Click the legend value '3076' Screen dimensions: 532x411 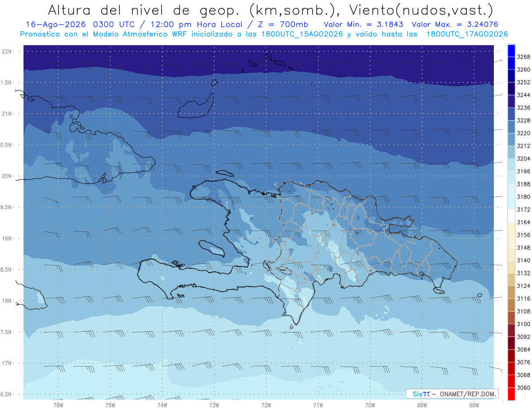(524, 362)
